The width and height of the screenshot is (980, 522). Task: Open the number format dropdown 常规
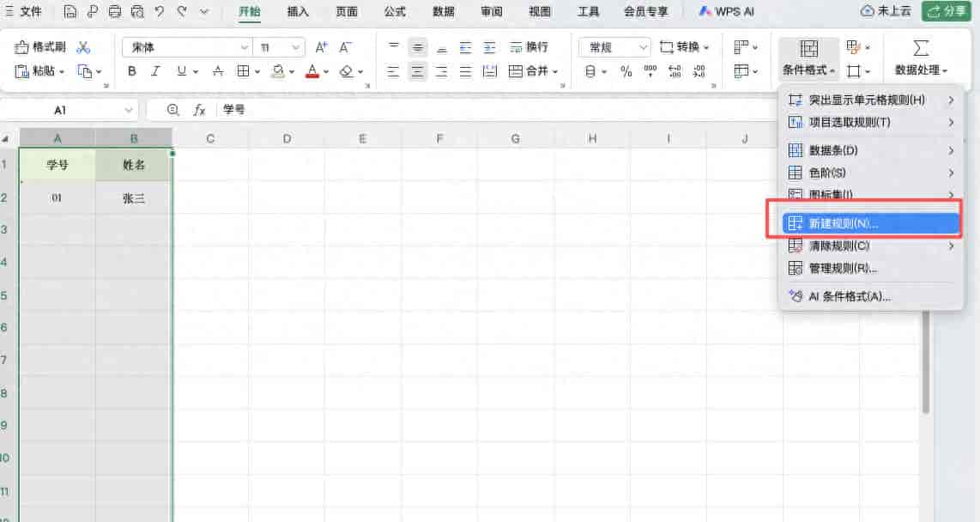point(614,47)
